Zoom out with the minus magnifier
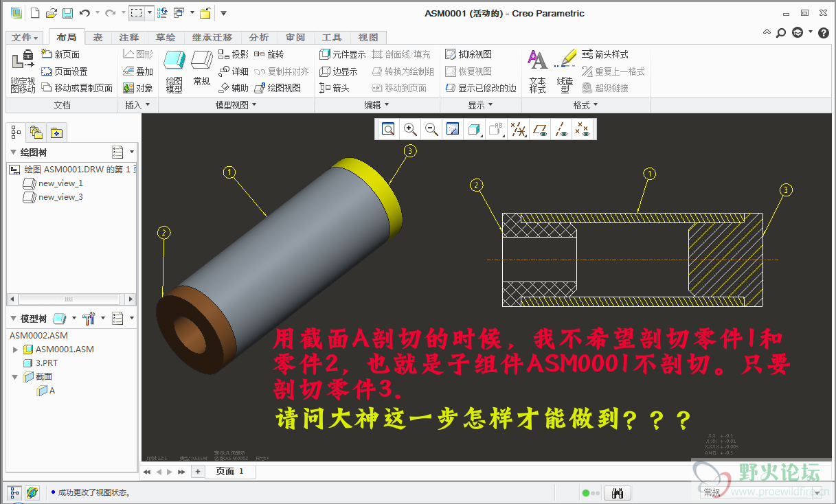 [x=431, y=129]
